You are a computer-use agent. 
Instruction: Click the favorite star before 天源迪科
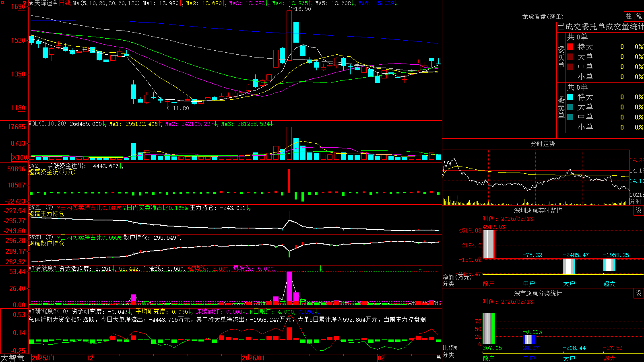pos(31,3)
